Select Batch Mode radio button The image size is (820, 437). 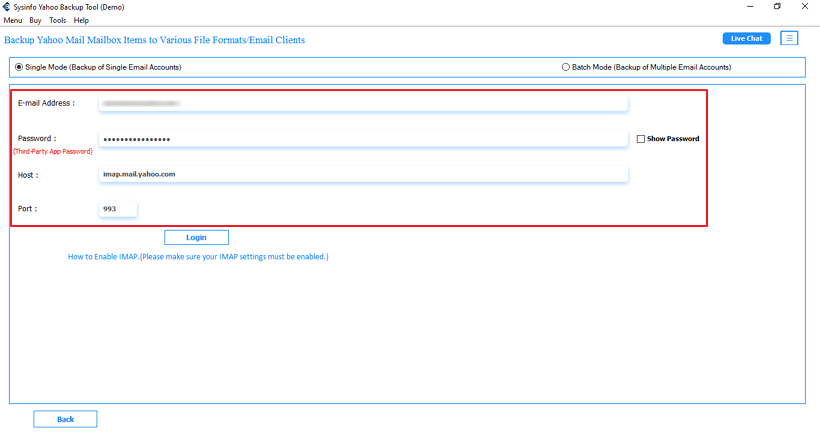pyautogui.click(x=565, y=67)
